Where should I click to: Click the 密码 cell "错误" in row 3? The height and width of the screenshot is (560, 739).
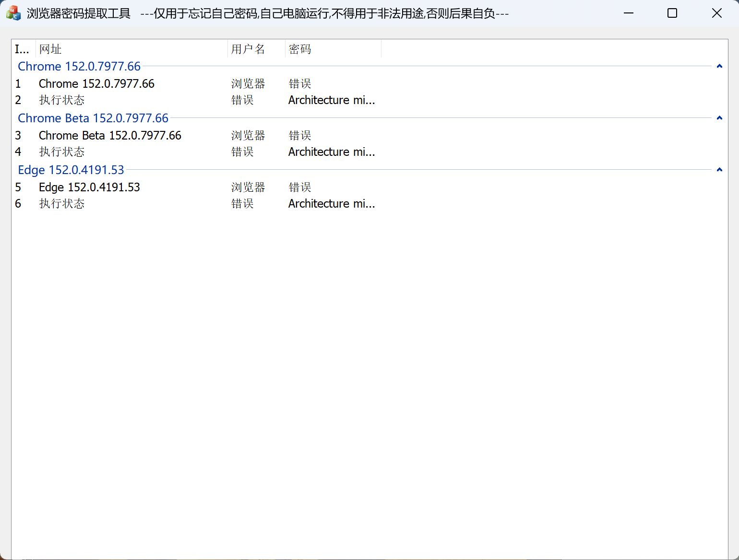pos(300,135)
